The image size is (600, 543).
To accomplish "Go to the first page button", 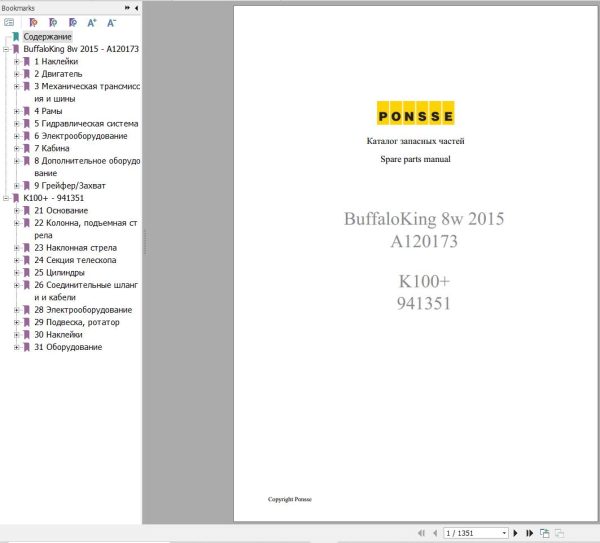I will 421,533.
